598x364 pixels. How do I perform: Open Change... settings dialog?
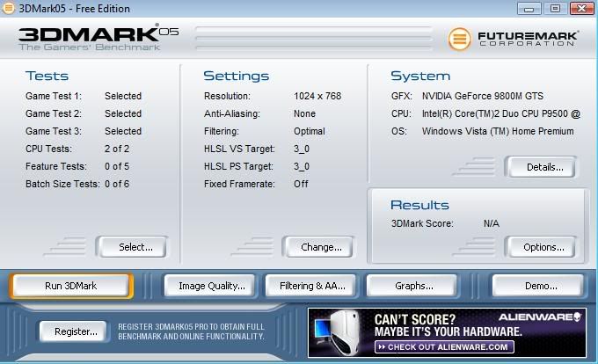[318, 247]
